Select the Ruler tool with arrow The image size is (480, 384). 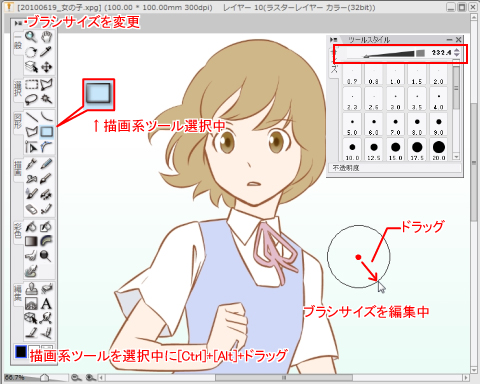[x=31, y=147]
